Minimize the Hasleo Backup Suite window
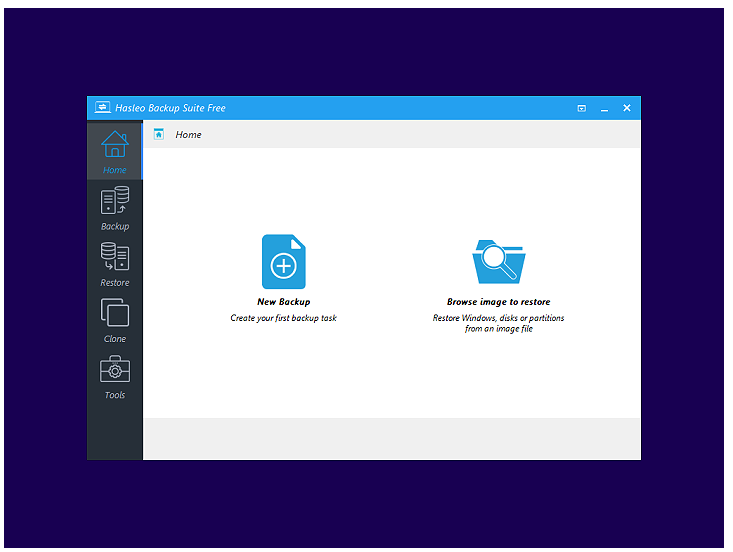This screenshot has width=733, height=552. 604,108
